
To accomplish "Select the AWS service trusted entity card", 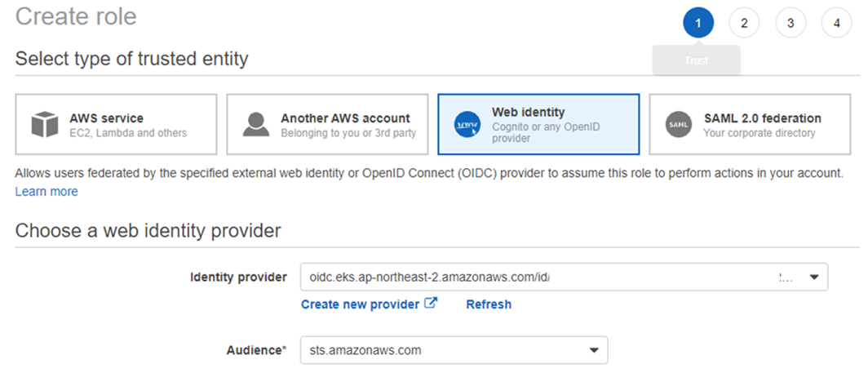I will [116, 124].
